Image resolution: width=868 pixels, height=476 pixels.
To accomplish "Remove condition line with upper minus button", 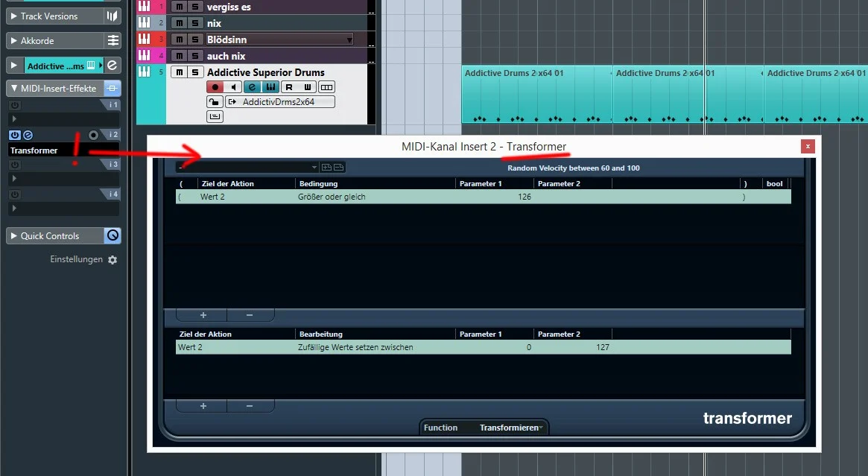I will coord(250,315).
